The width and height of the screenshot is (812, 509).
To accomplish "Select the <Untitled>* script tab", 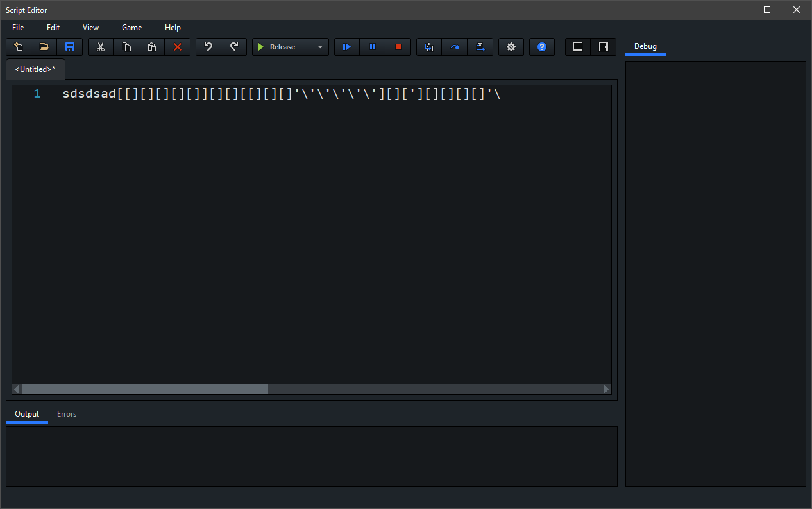I will coord(35,69).
